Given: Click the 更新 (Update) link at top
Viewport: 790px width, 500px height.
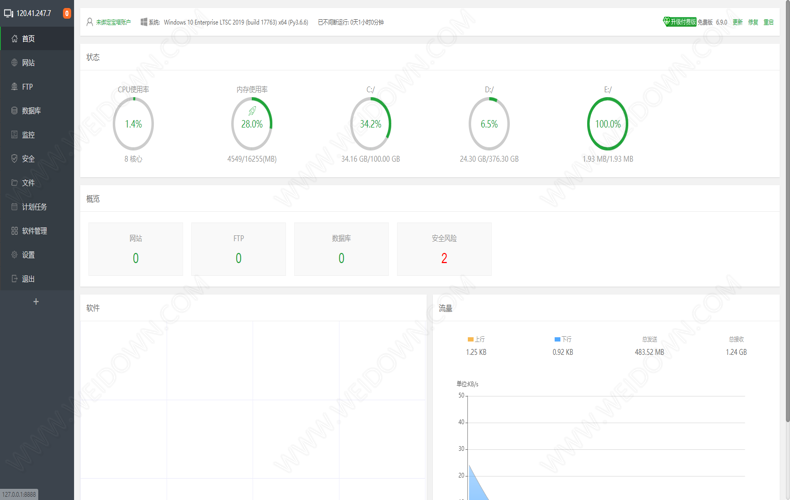Looking at the screenshot, I should coord(737,21).
